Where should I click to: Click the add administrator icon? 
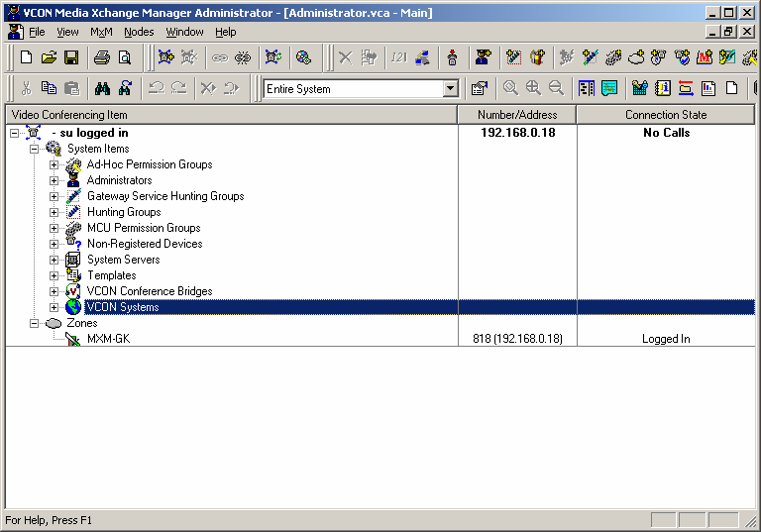pyautogui.click(x=483, y=57)
